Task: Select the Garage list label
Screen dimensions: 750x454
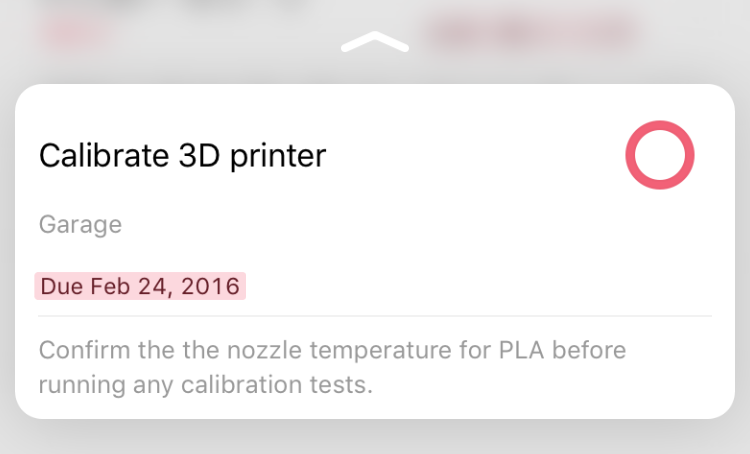Action: click(x=80, y=224)
